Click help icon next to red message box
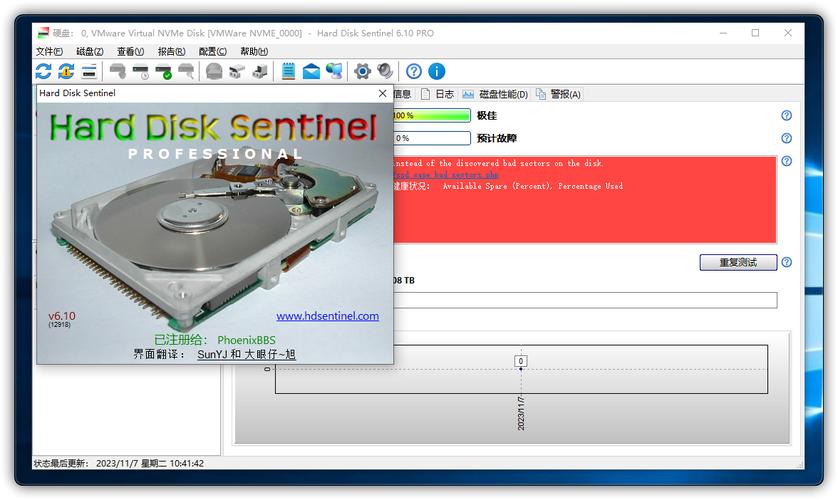Viewport: 838px width, 500px height. (786, 161)
